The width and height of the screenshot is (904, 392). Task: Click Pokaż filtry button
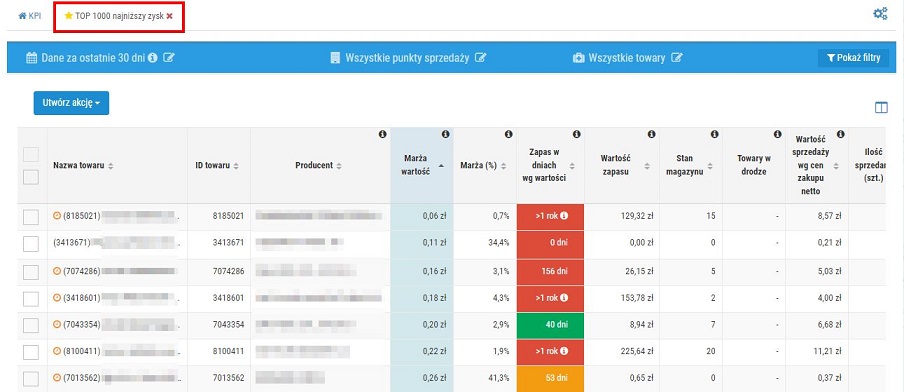pyautogui.click(x=853, y=58)
